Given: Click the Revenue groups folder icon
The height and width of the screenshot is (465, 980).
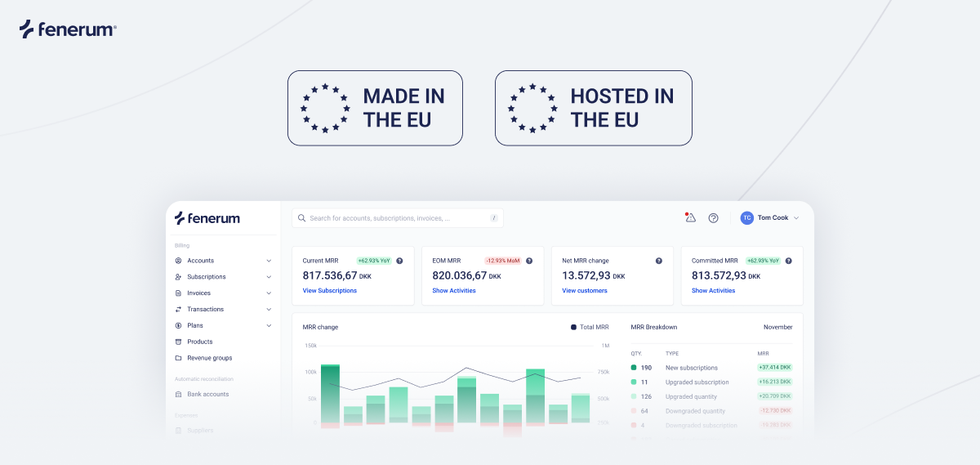Looking at the screenshot, I should (x=179, y=358).
